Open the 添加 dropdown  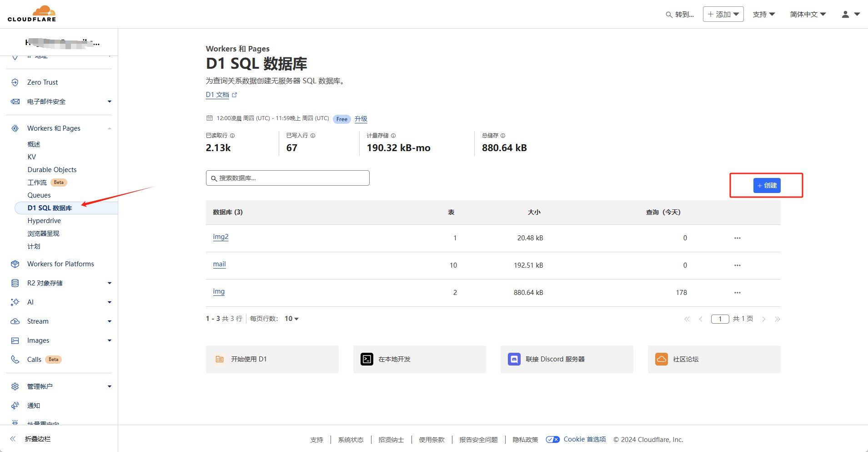(723, 14)
